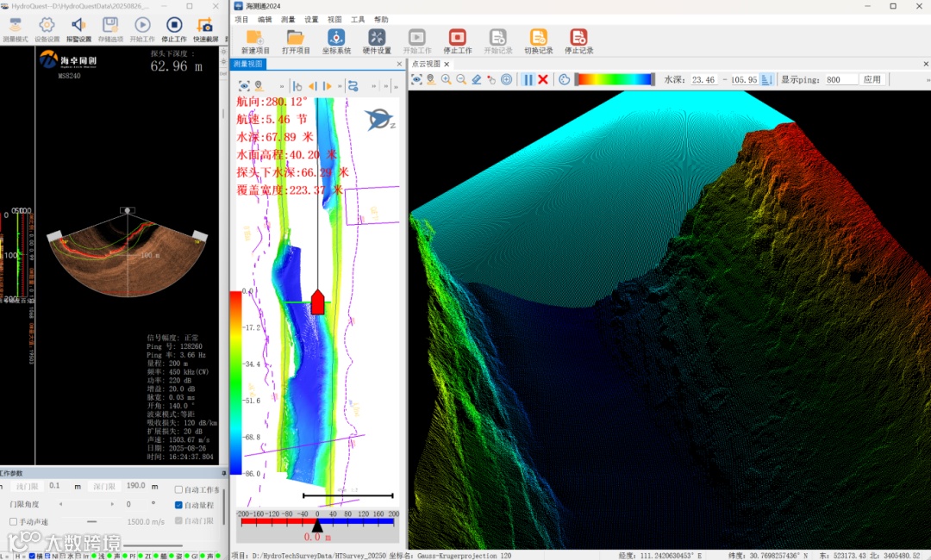Screen dimensions: 931x560
Task: Pause the point cloud view display
Action: tap(528, 79)
